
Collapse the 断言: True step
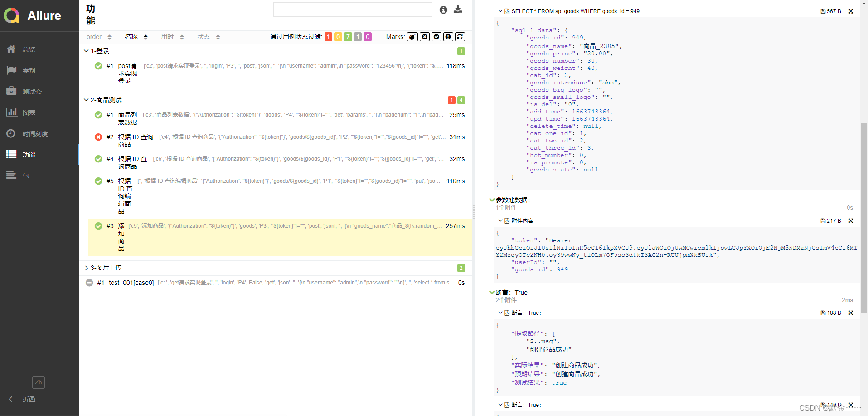pos(492,293)
